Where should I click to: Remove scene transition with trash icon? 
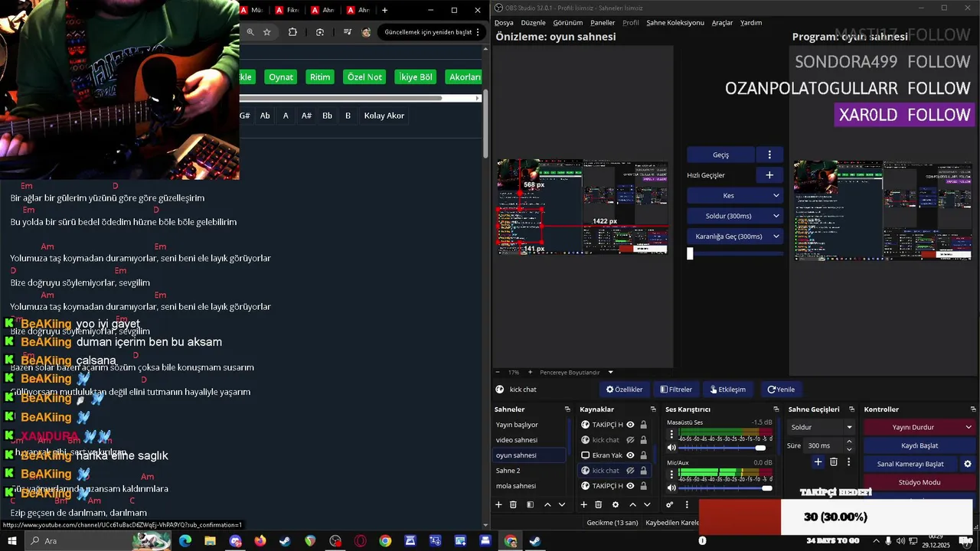tap(833, 461)
